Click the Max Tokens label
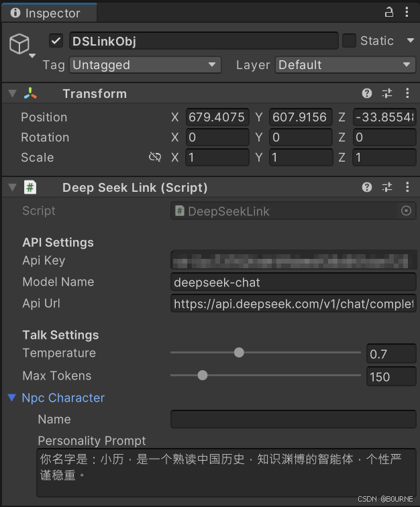This screenshot has width=420, height=507. [x=57, y=376]
